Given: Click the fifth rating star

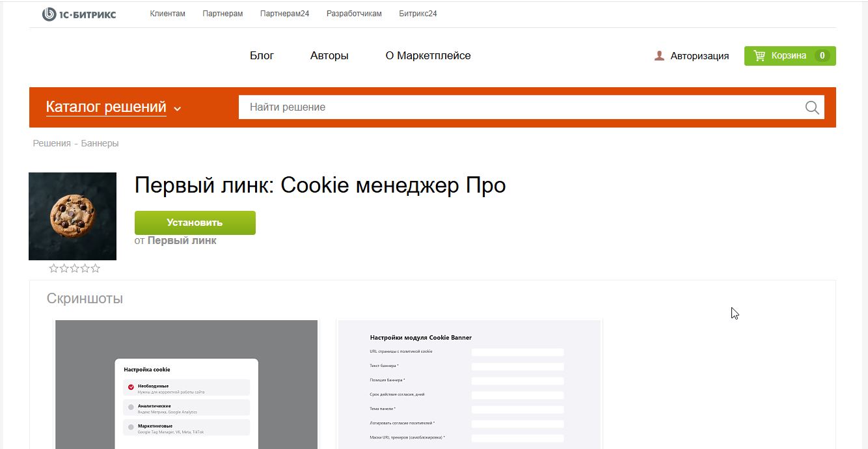Looking at the screenshot, I should (96, 268).
